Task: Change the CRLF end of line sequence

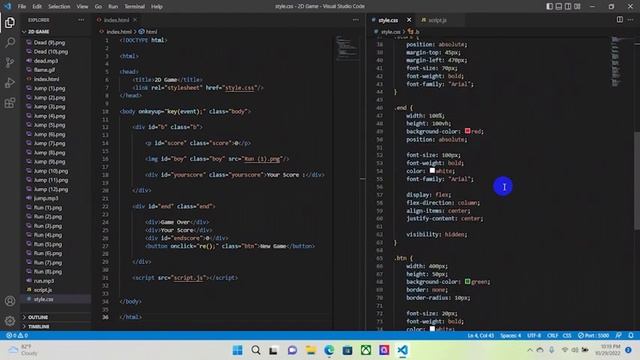Action: [x=552, y=336]
